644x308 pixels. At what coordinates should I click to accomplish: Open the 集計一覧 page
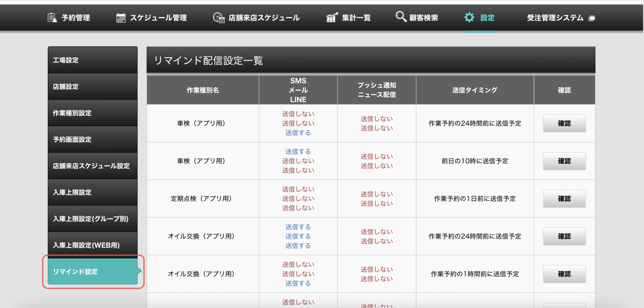pyautogui.click(x=356, y=18)
